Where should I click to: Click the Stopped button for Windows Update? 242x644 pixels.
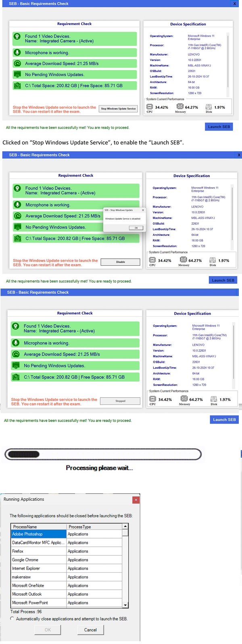click(x=120, y=401)
